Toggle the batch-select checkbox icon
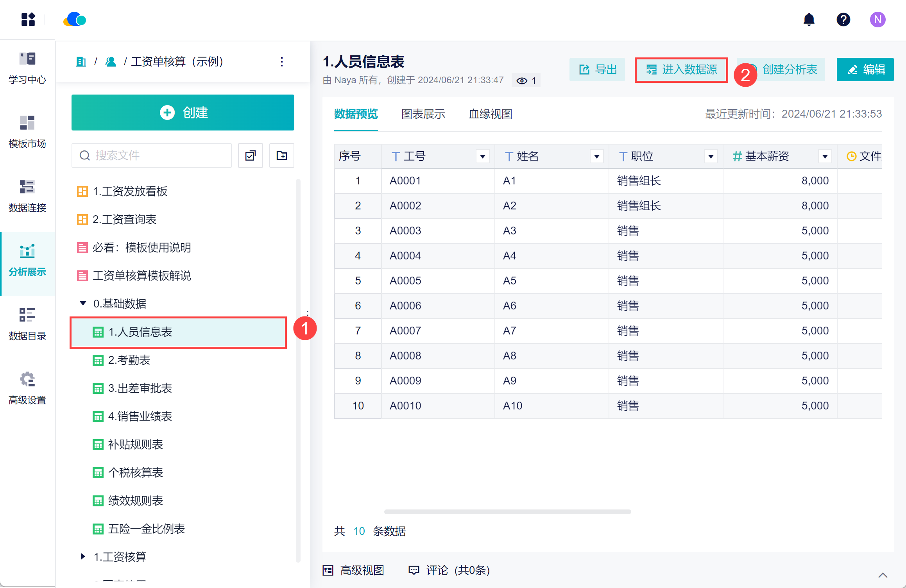Image resolution: width=906 pixels, height=588 pixels. tap(250, 155)
